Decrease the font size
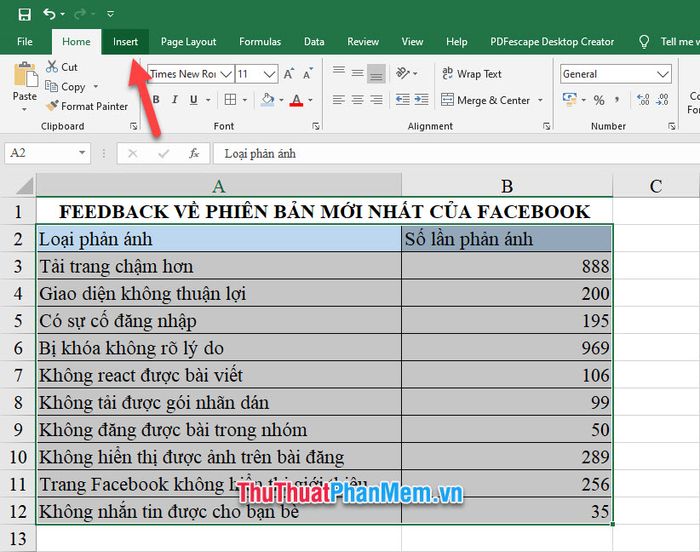The image size is (700, 552). (308, 74)
